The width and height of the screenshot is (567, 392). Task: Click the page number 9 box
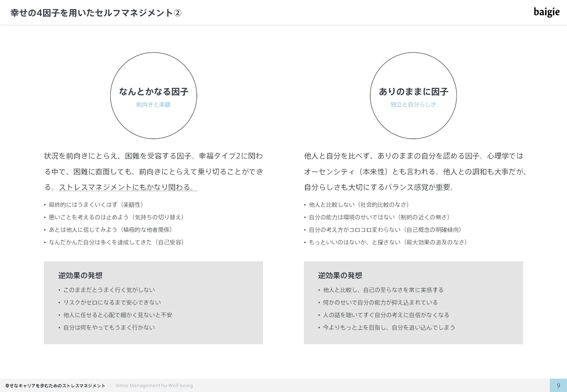tap(558, 385)
